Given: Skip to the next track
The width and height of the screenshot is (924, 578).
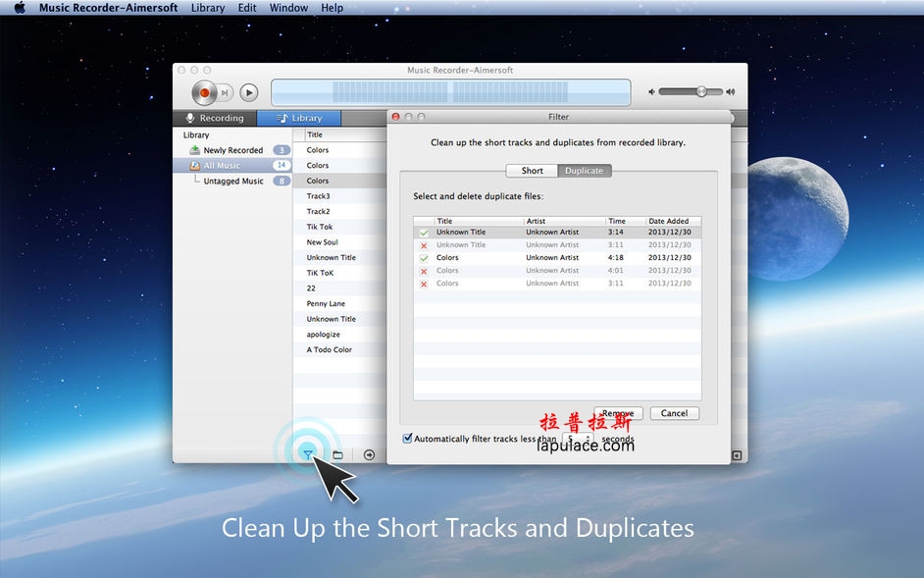Looking at the screenshot, I should click(x=225, y=92).
